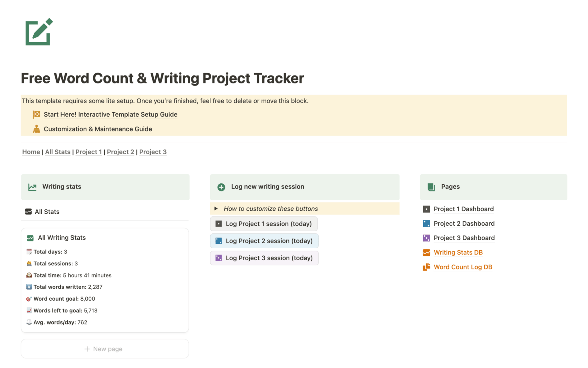588x368 pixels.
Task: Go to Project 3 in navigation bar
Action: tap(153, 152)
